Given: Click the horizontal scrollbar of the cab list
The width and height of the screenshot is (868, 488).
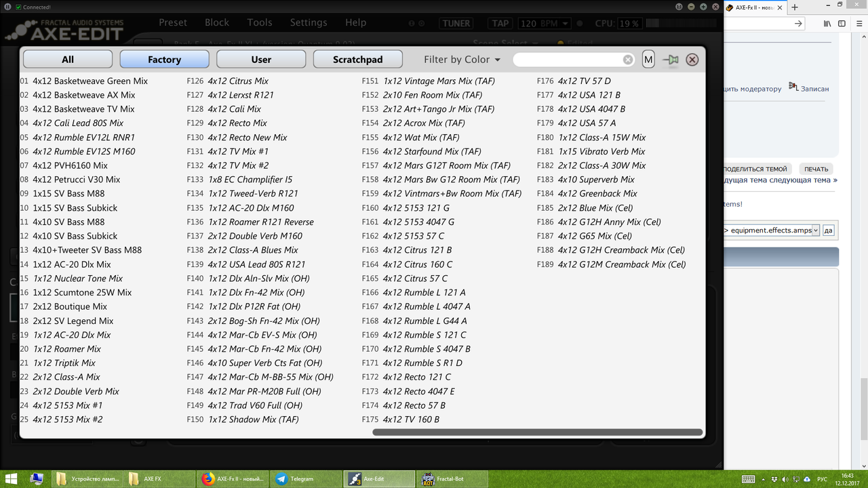Looking at the screenshot, I should tap(537, 432).
